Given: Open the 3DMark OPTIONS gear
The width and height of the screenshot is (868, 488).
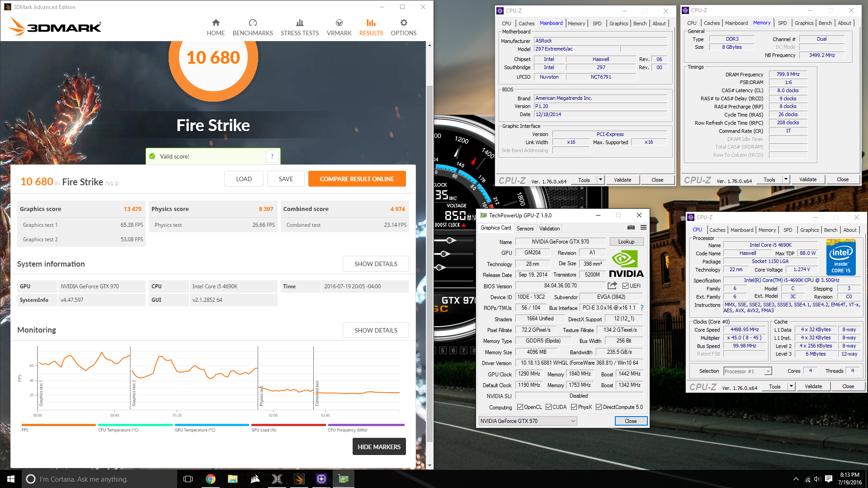Looking at the screenshot, I should (404, 28).
